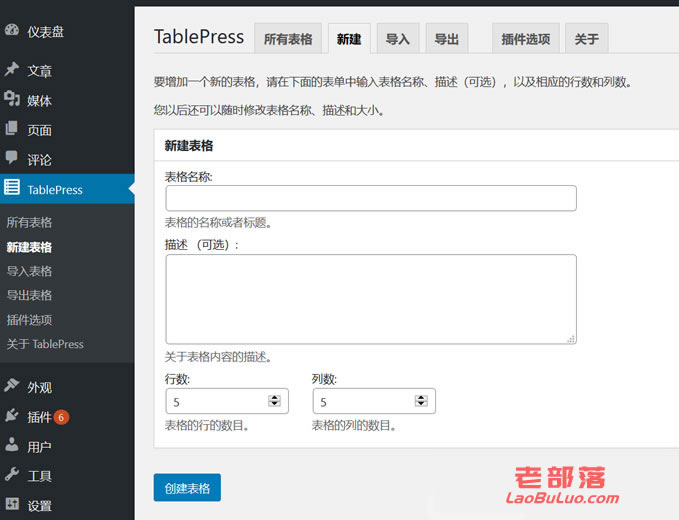Switch to the 导出 tab
The image size is (679, 520).
point(446,39)
